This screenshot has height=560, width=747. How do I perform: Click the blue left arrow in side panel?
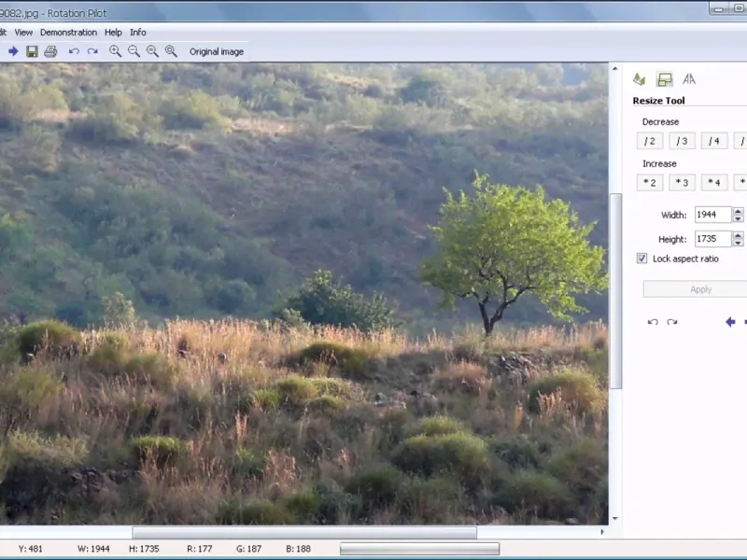click(x=730, y=322)
